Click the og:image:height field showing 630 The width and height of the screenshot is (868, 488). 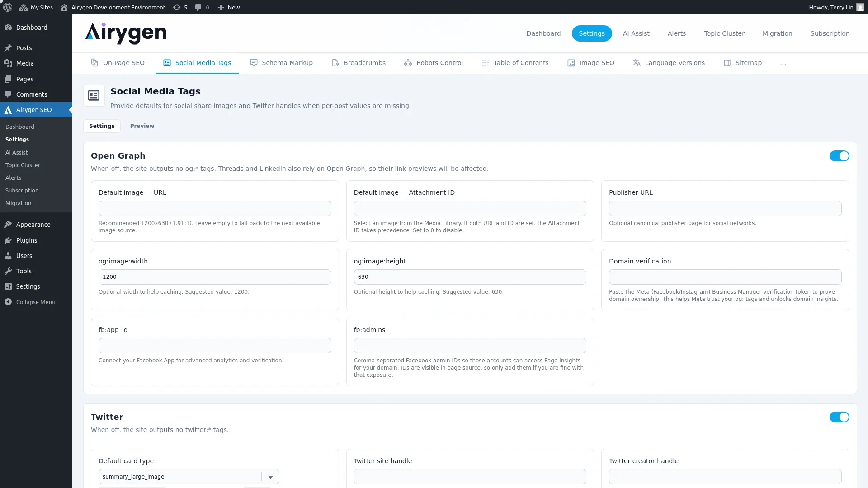click(470, 277)
